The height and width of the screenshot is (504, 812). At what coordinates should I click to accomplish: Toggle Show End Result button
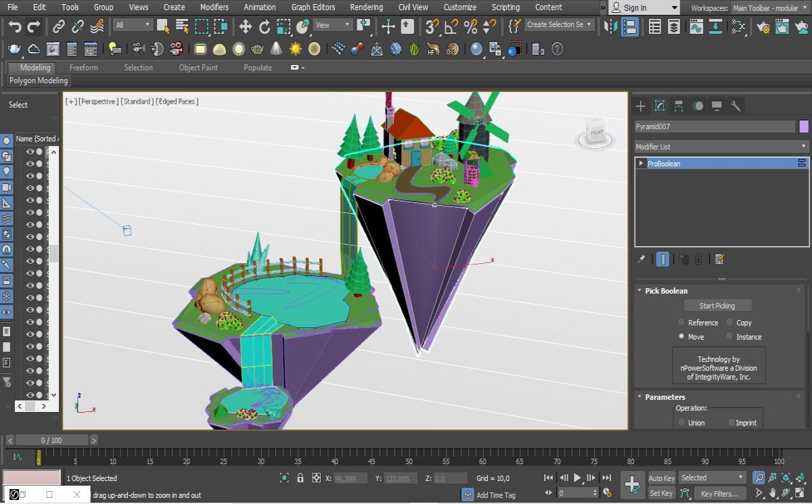(x=663, y=259)
